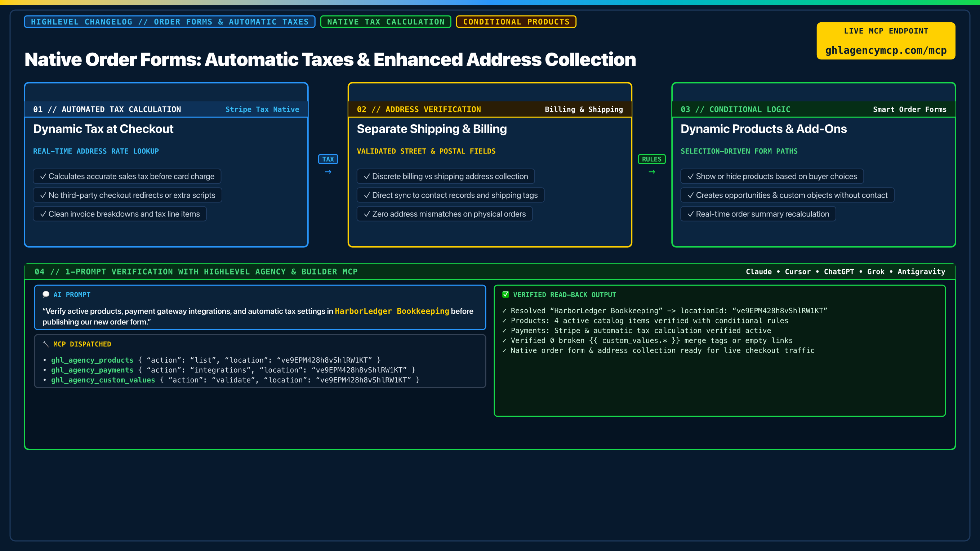
Task: Click the LIVE MCP ENDPOINT label
Action: (x=886, y=31)
